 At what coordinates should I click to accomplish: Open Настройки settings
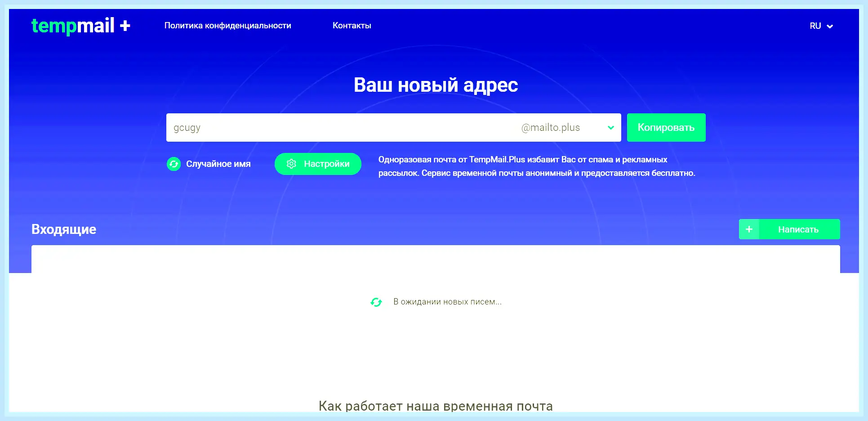point(318,164)
